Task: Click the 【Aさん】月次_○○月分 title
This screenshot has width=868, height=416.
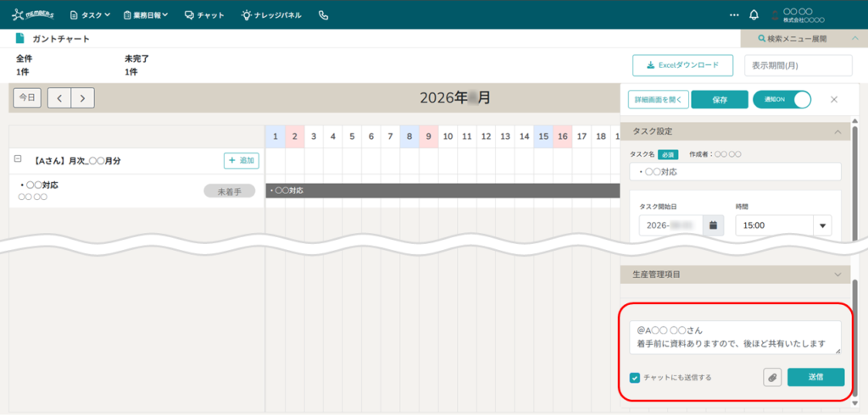Action: click(x=75, y=161)
